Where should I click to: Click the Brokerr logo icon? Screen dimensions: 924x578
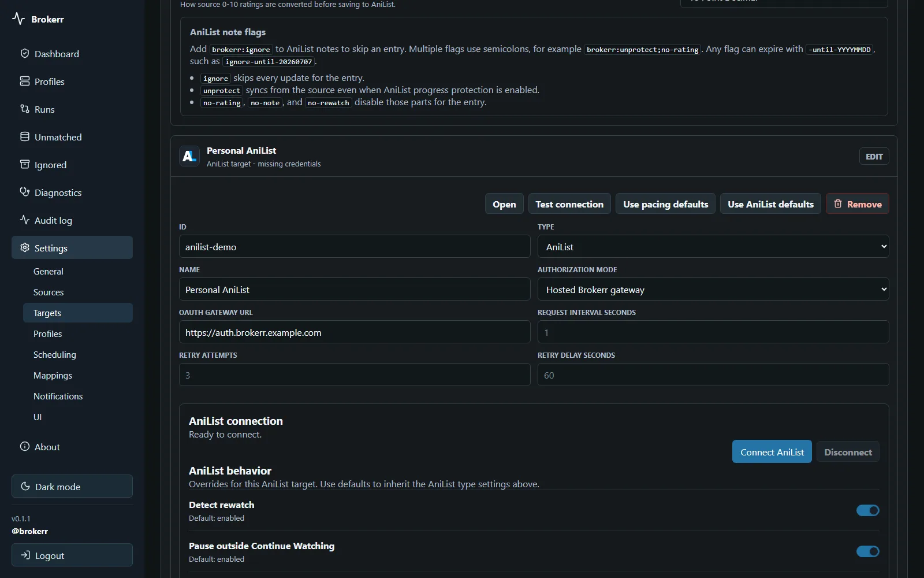[18, 19]
